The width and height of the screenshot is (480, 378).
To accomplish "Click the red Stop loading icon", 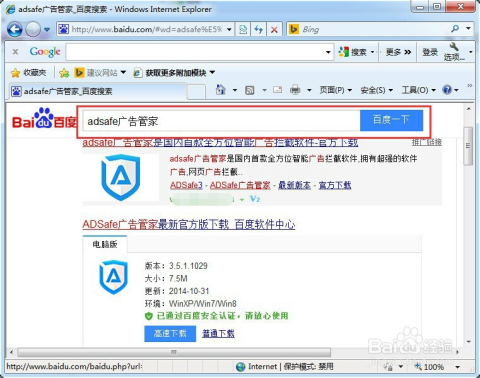I will (x=274, y=30).
